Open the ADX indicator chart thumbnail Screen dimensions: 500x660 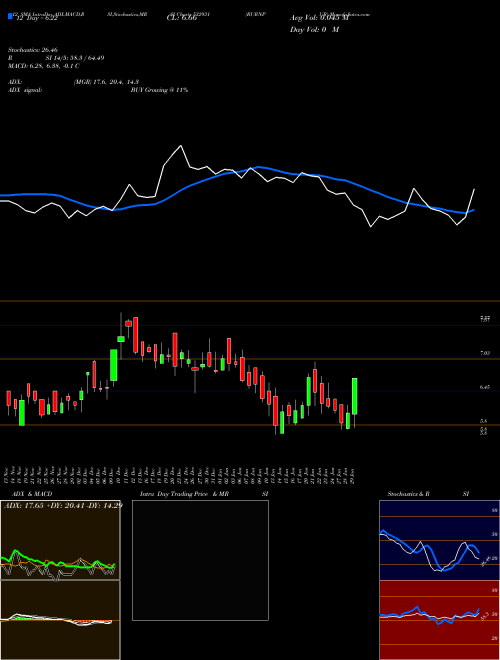click(x=60, y=540)
